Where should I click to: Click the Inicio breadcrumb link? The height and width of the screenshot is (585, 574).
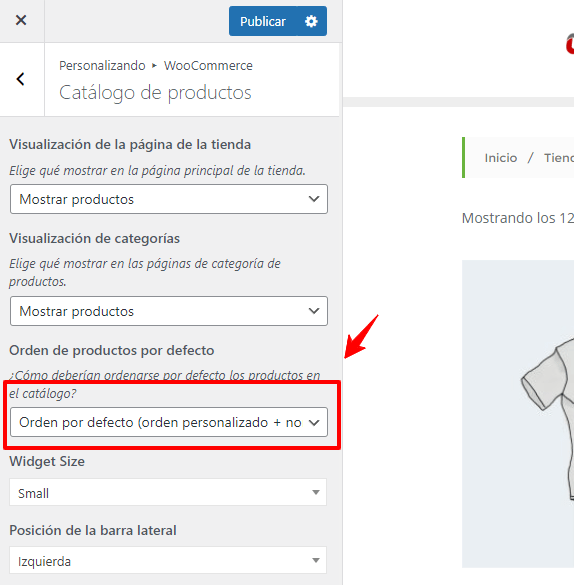tap(501, 158)
